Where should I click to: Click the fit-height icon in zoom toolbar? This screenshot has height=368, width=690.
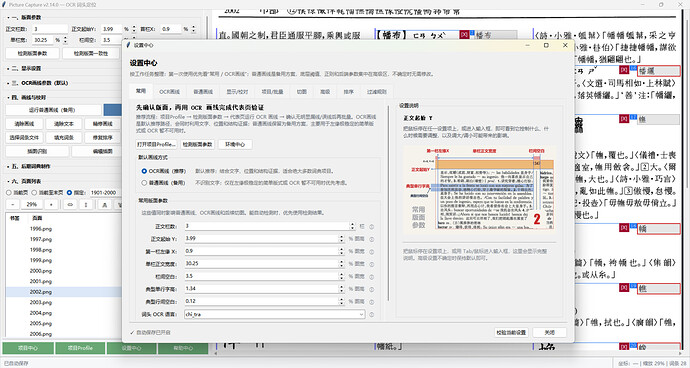click(86, 205)
